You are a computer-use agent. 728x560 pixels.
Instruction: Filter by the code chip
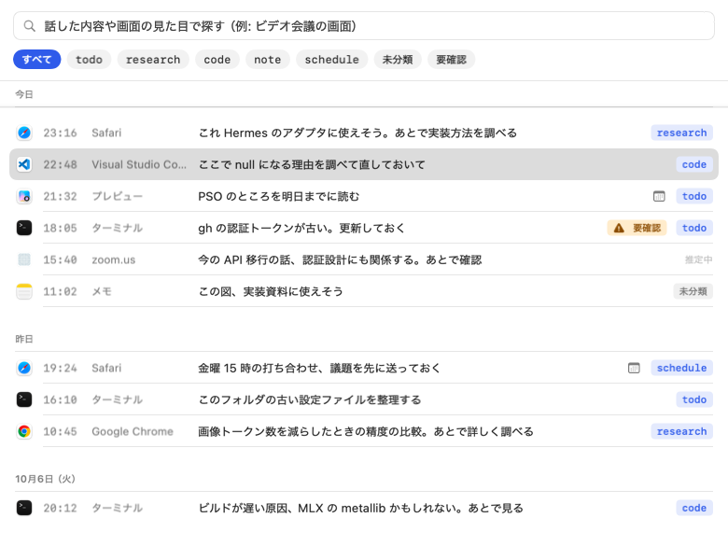click(x=217, y=60)
